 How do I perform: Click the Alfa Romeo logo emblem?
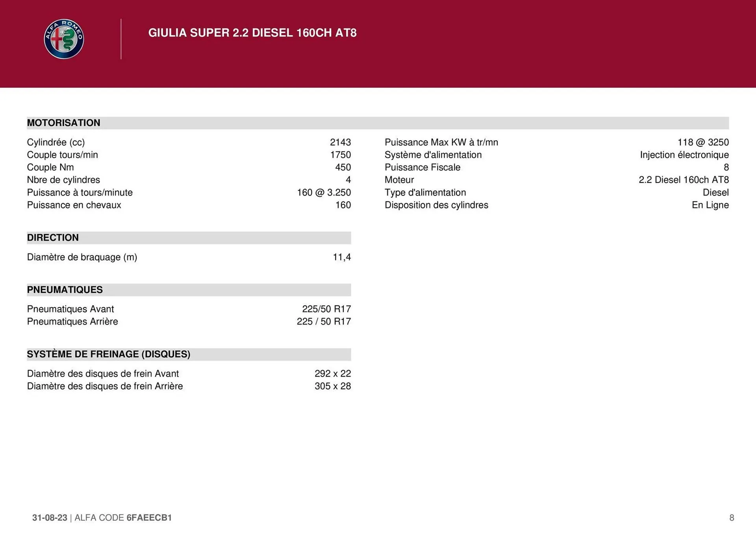(x=64, y=39)
